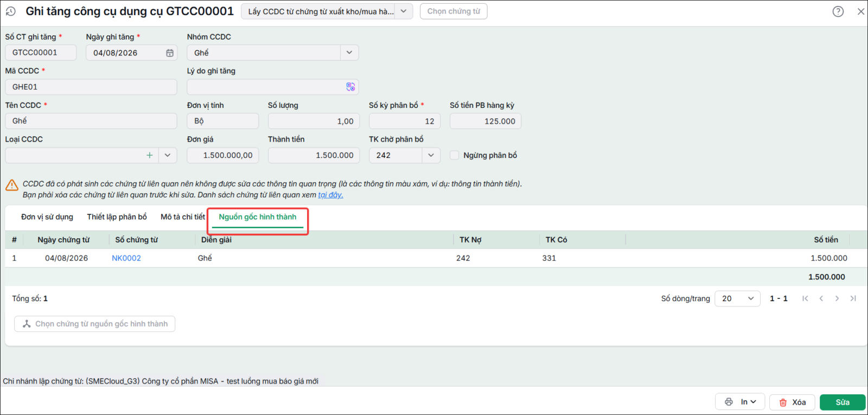Click the green Sửa button
868x415 pixels.
coord(843,402)
